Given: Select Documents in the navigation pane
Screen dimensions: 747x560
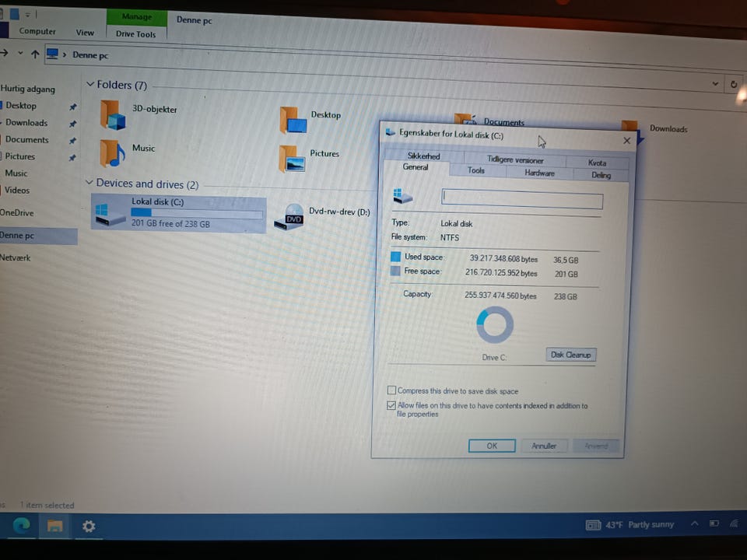Looking at the screenshot, I should [27, 140].
